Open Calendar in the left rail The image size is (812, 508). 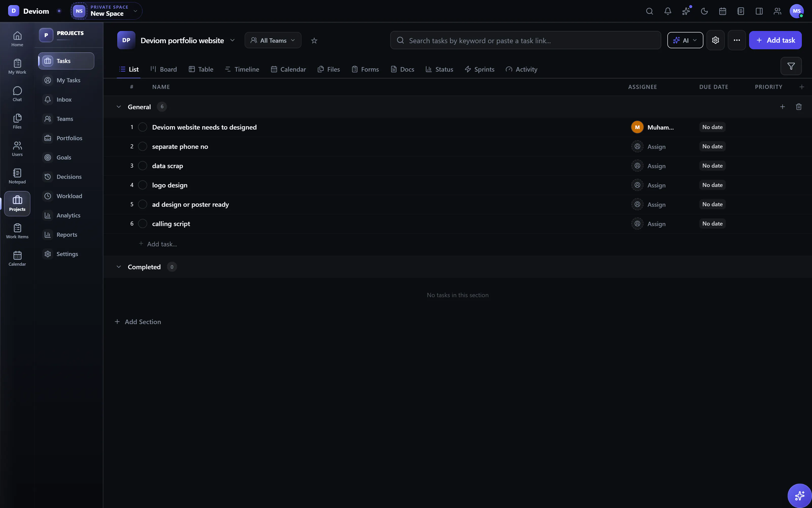tap(17, 258)
